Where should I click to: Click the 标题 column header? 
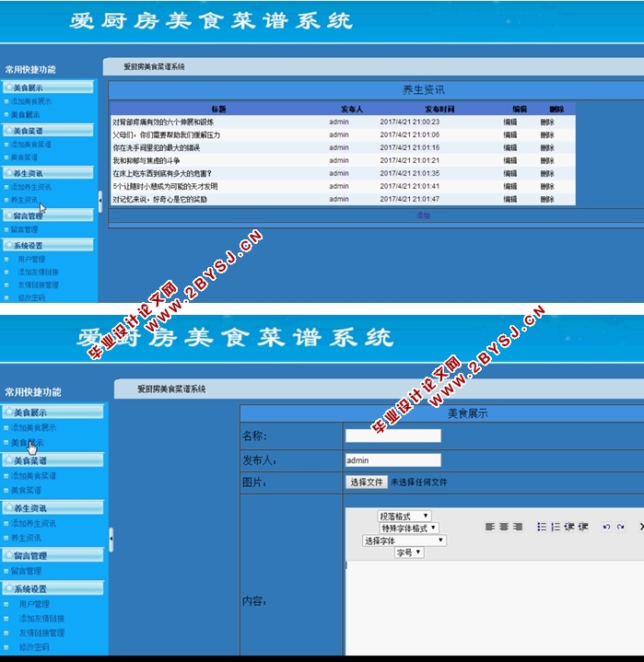tap(218, 110)
